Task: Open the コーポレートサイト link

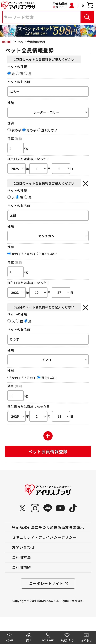Action: (48, 583)
